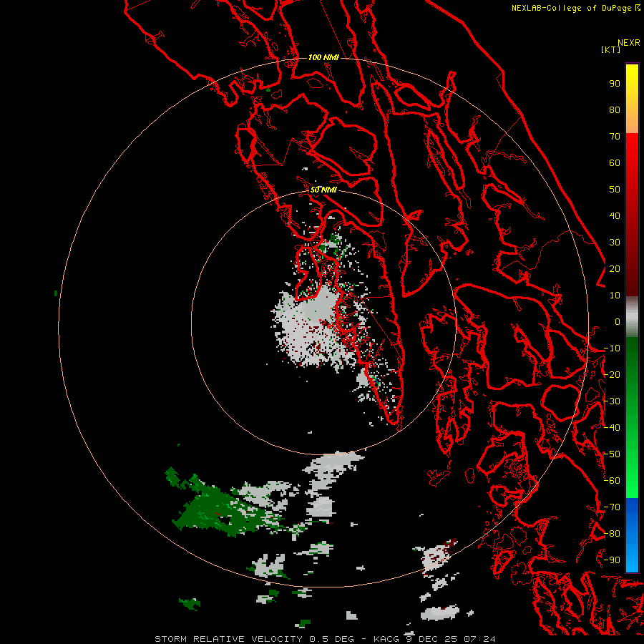
Task: Click the KACG station identifier in caption
Action: click(386, 639)
